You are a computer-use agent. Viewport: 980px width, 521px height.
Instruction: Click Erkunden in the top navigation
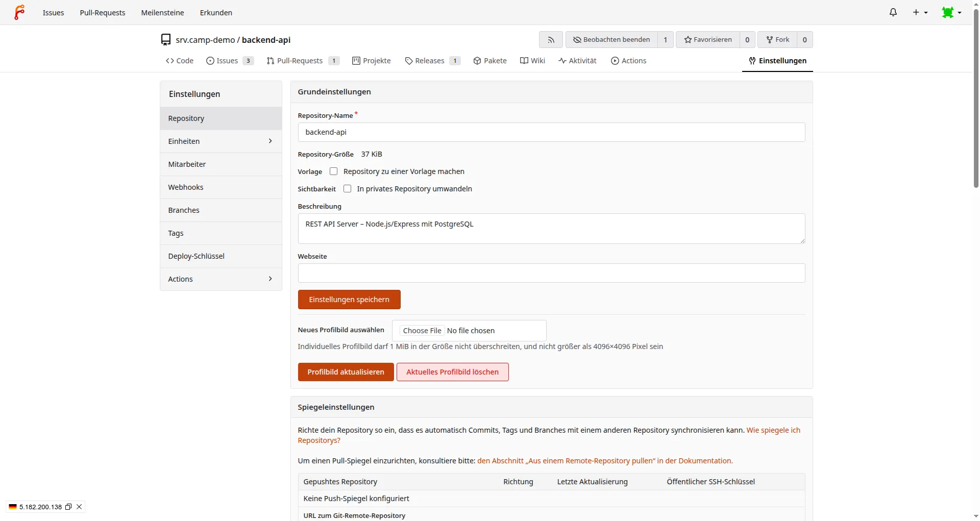(x=216, y=13)
